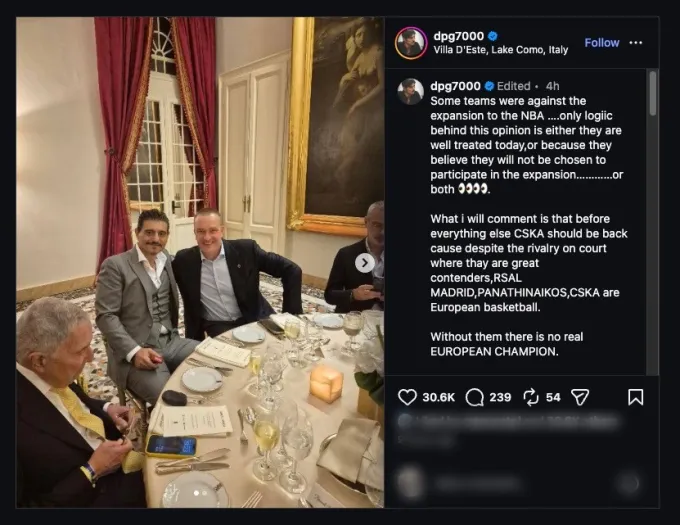Click the caption verified badge icon
This screenshot has width=680, height=525.
[489, 86]
